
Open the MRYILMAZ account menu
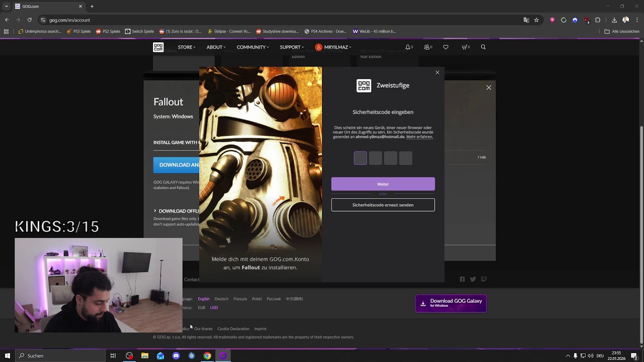pos(333,47)
